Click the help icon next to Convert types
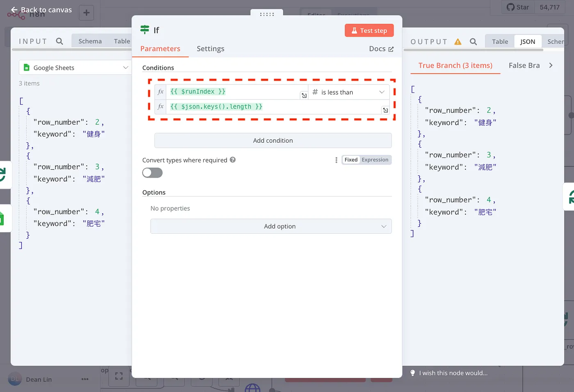The width and height of the screenshot is (574, 392). coord(232,160)
